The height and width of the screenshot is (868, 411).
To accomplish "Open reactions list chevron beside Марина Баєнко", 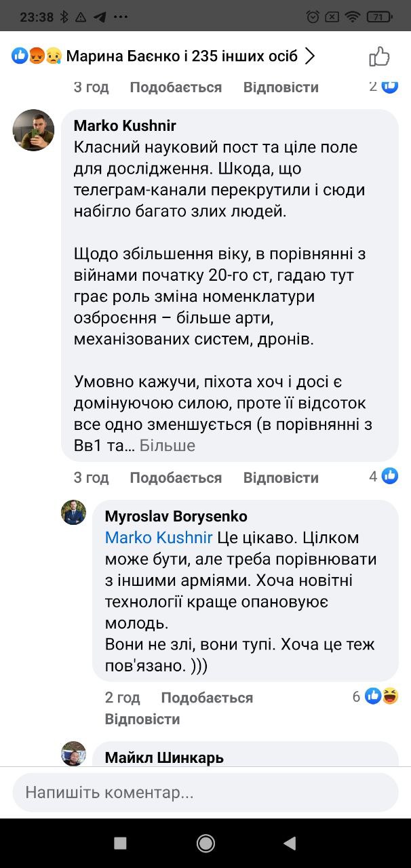I will (310, 56).
